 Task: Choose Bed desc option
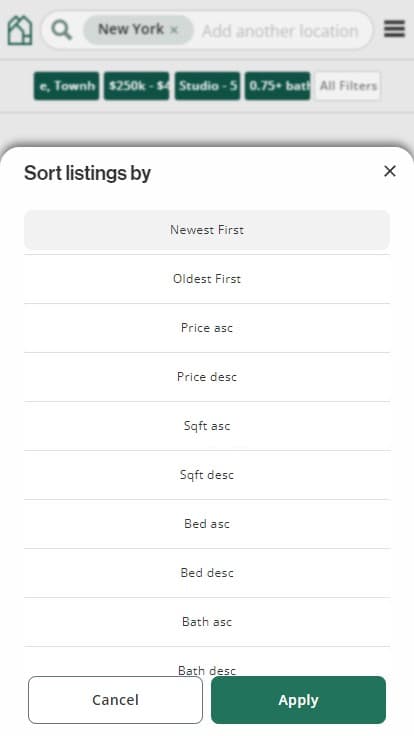207,573
